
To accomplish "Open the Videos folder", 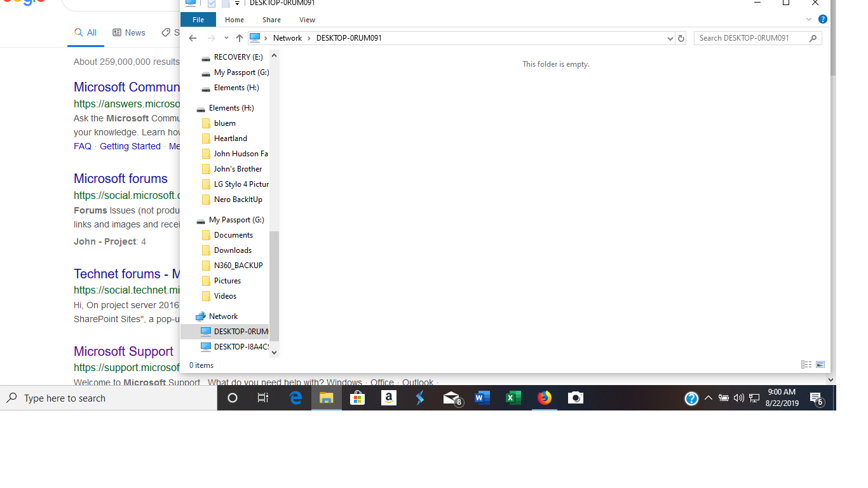I will tap(219, 296).
